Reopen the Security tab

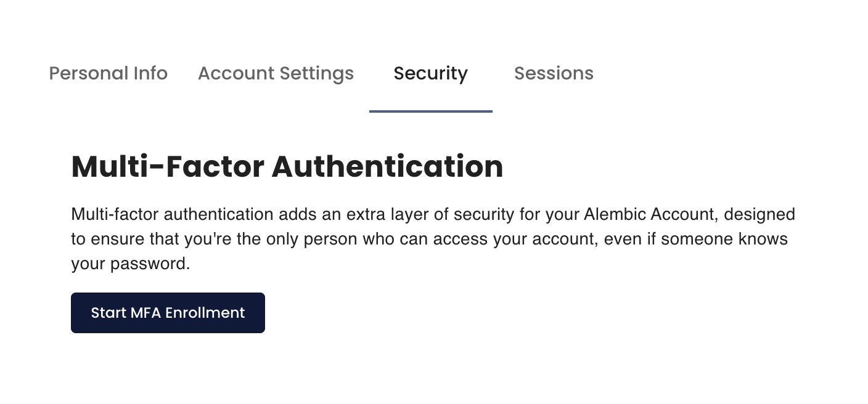pyautogui.click(x=430, y=73)
